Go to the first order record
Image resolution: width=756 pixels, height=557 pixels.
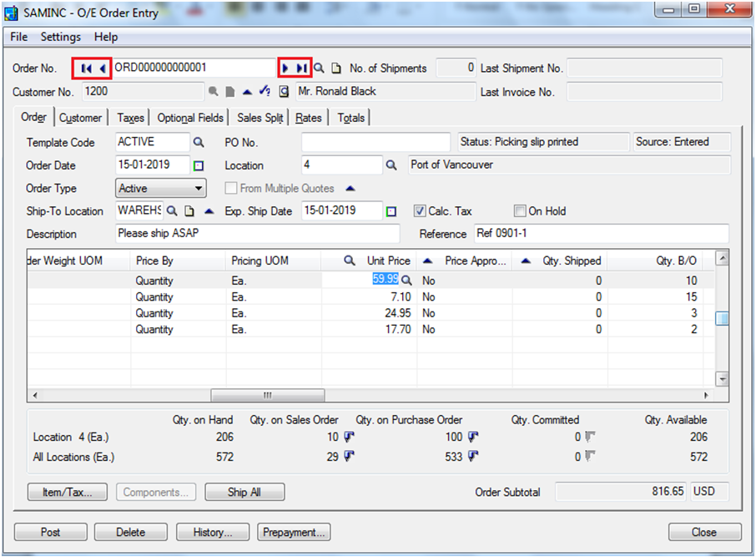(86, 68)
